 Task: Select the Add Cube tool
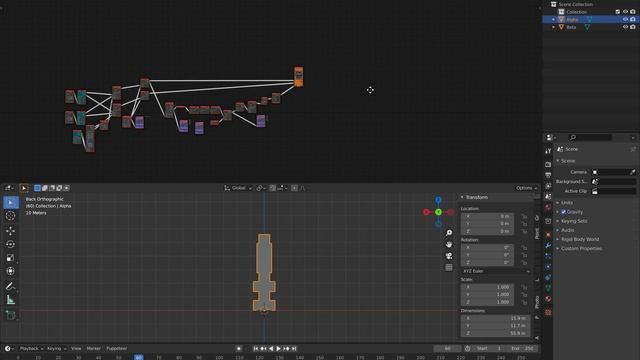tap(11, 315)
